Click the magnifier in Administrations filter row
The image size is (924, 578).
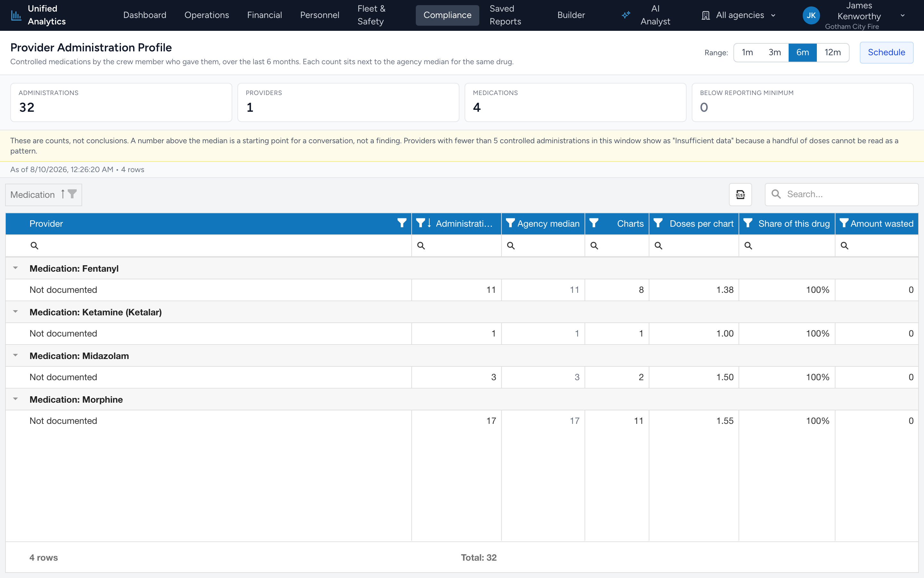pyautogui.click(x=421, y=245)
